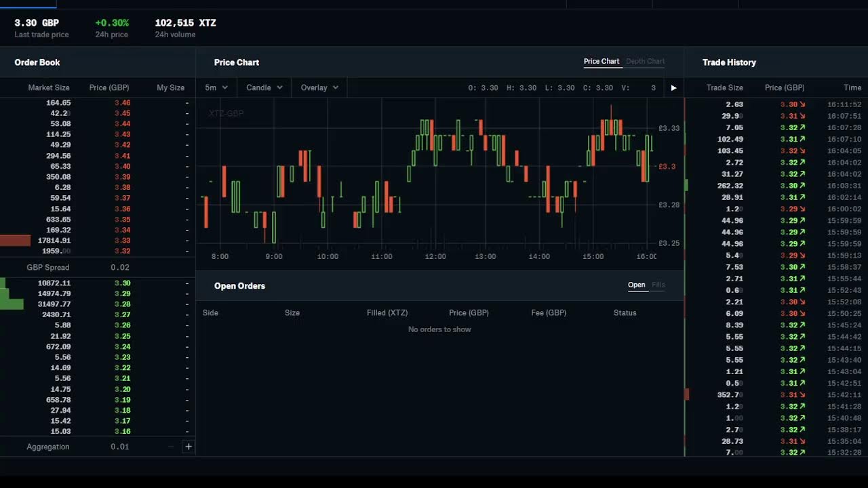868x488 pixels.
Task: Open the 5m timeframe dropdown
Action: pos(216,87)
